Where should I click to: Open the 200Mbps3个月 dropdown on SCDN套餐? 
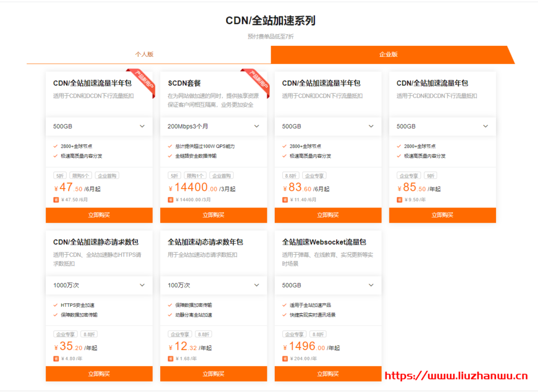tap(213, 126)
